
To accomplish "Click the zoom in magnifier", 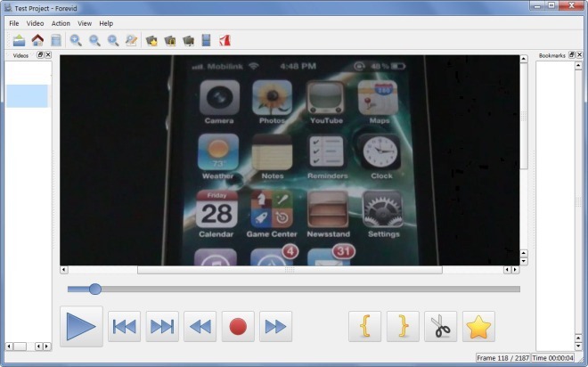I will pos(76,40).
